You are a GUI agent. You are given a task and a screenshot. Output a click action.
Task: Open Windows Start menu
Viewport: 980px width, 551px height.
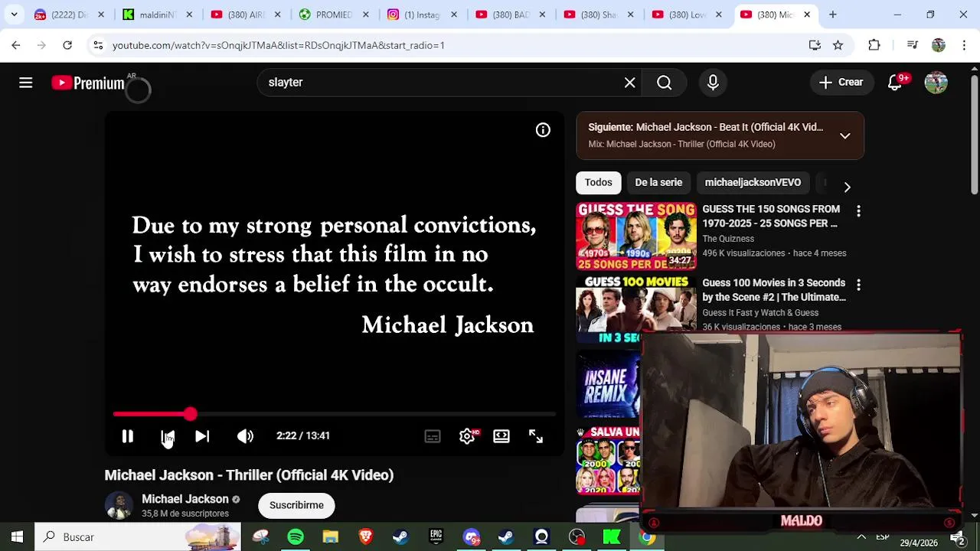[17, 537]
